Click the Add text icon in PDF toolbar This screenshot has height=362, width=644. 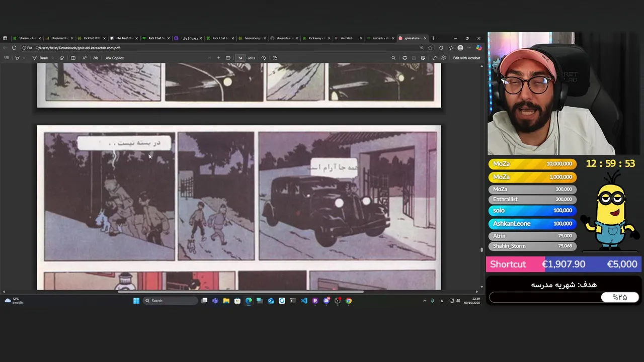(x=73, y=58)
